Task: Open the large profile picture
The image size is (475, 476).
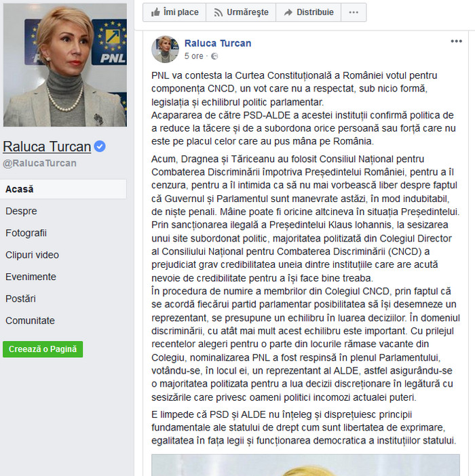Action: pos(65,65)
